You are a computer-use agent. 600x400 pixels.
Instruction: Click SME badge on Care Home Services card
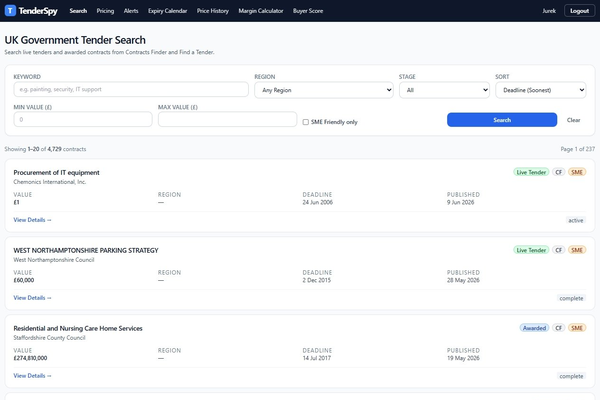coord(577,328)
